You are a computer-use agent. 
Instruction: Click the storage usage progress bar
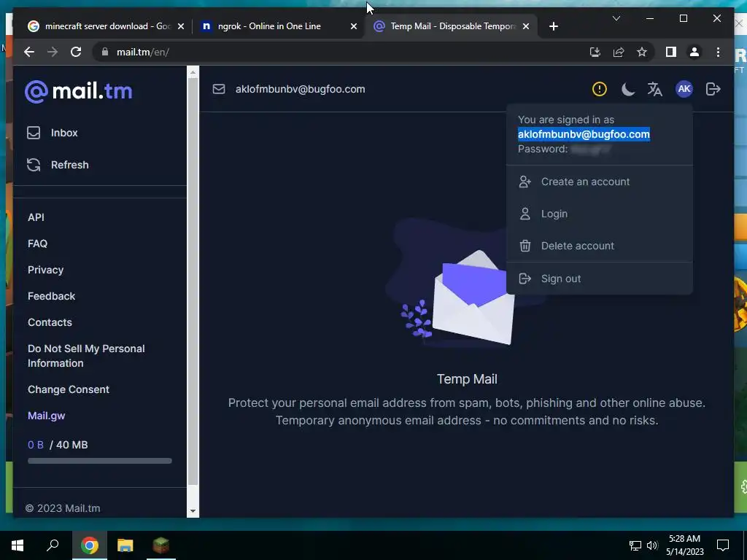click(99, 461)
